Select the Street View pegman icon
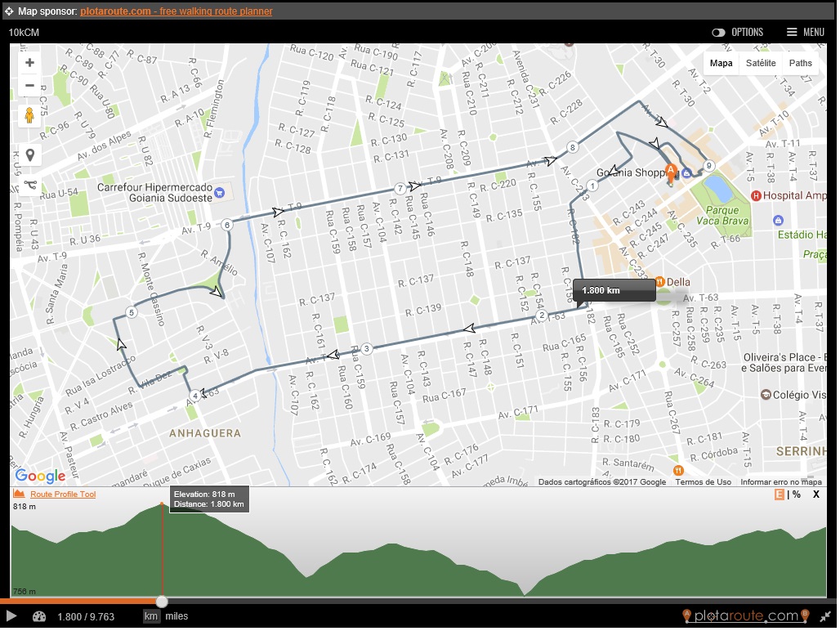The image size is (840, 631). [x=29, y=115]
